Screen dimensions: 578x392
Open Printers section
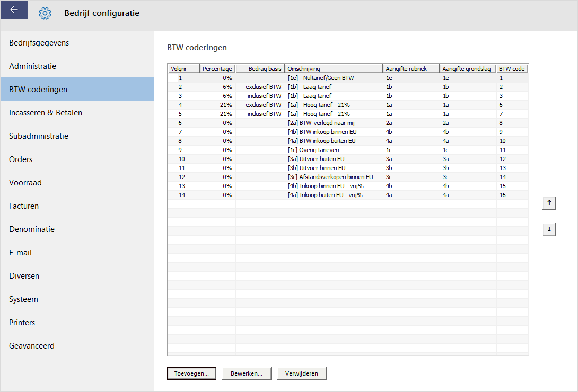click(x=77, y=323)
